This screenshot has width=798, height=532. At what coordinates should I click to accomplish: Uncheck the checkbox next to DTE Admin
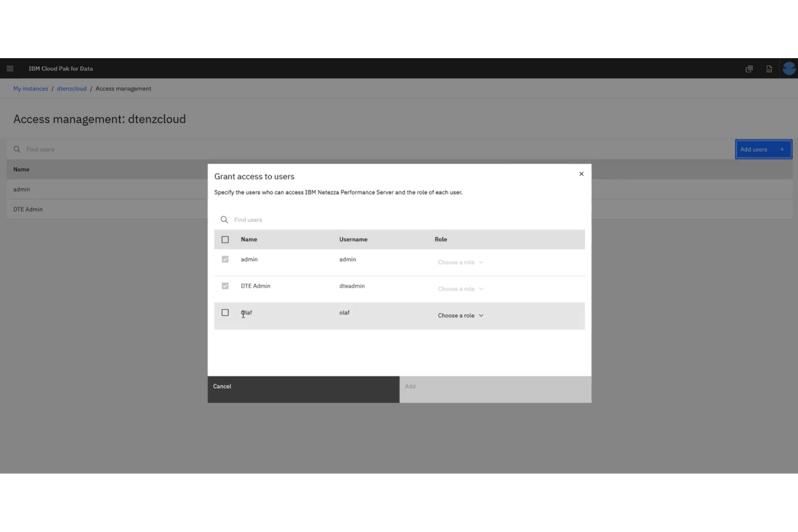point(225,286)
